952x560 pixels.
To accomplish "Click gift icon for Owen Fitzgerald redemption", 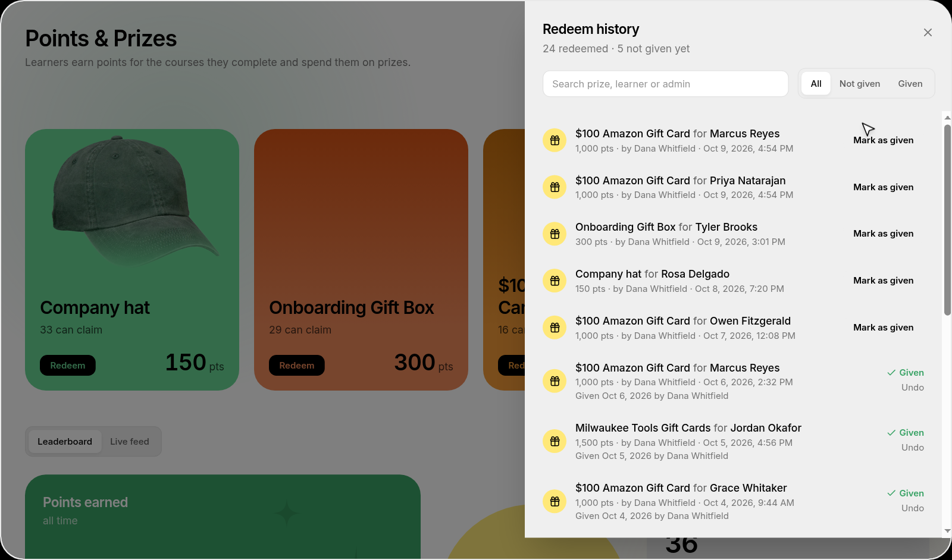I will [x=555, y=328].
